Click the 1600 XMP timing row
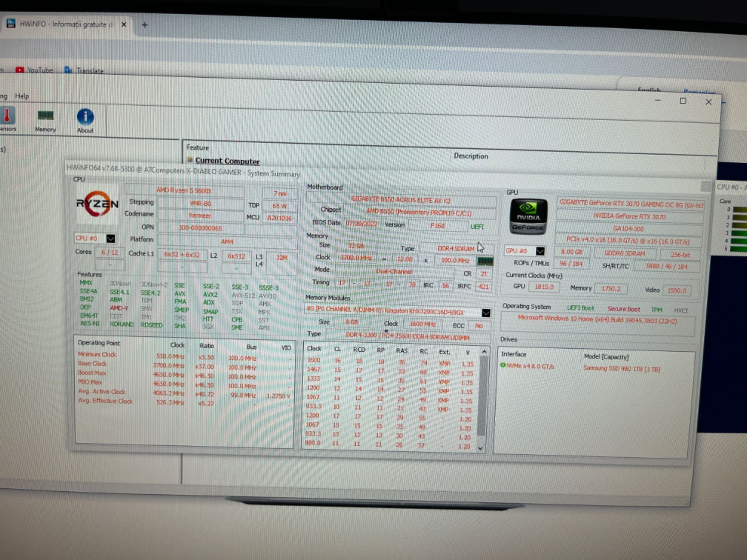The width and height of the screenshot is (747, 560). point(390,361)
